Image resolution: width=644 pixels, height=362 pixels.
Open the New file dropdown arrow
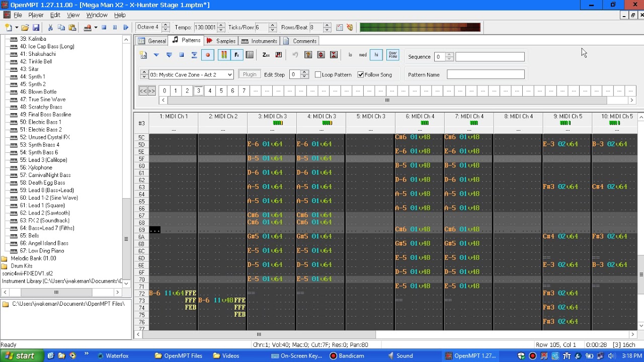pyautogui.click(x=17, y=28)
